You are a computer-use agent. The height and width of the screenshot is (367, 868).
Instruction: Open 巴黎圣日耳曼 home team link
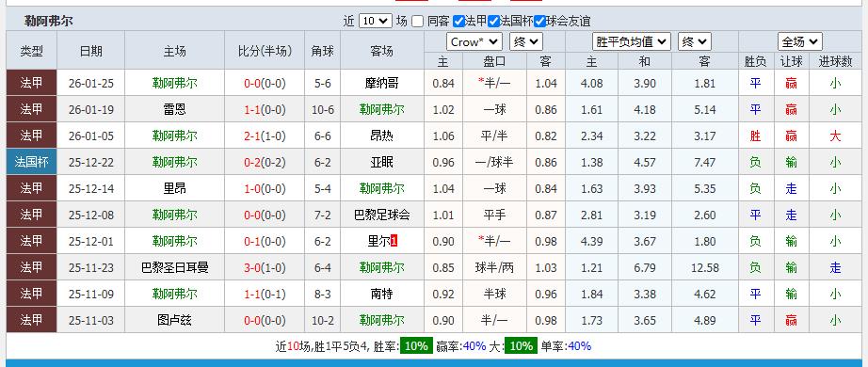coord(174,268)
